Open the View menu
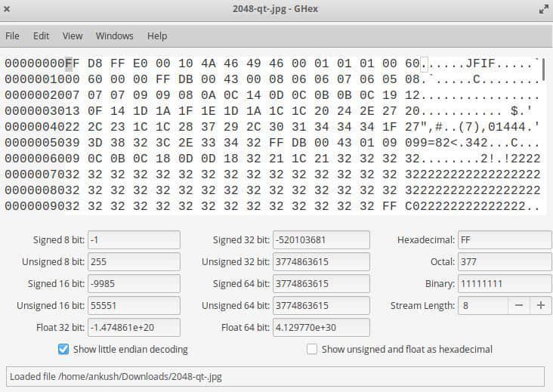Screen dimensions: 553x392 tap(73, 35)
